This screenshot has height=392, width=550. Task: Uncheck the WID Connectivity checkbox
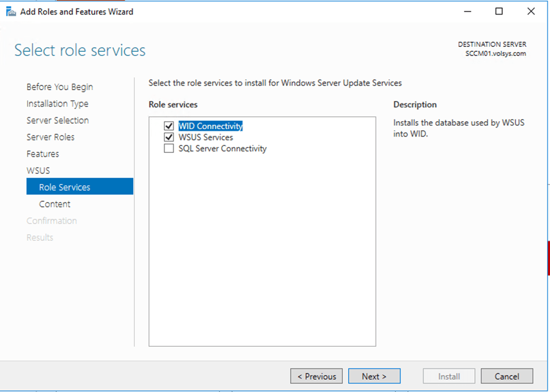(169, 126)
